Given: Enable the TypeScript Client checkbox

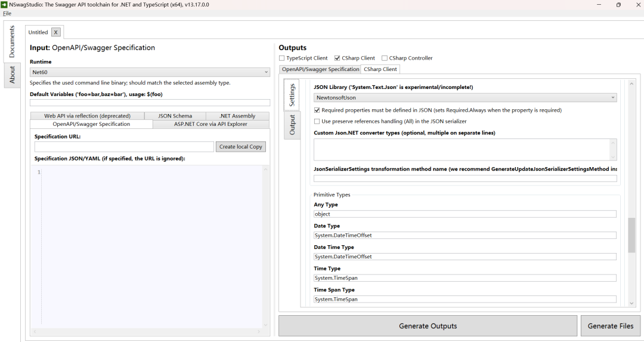Looking at the screenshot, I should click(x=281, y=58).
